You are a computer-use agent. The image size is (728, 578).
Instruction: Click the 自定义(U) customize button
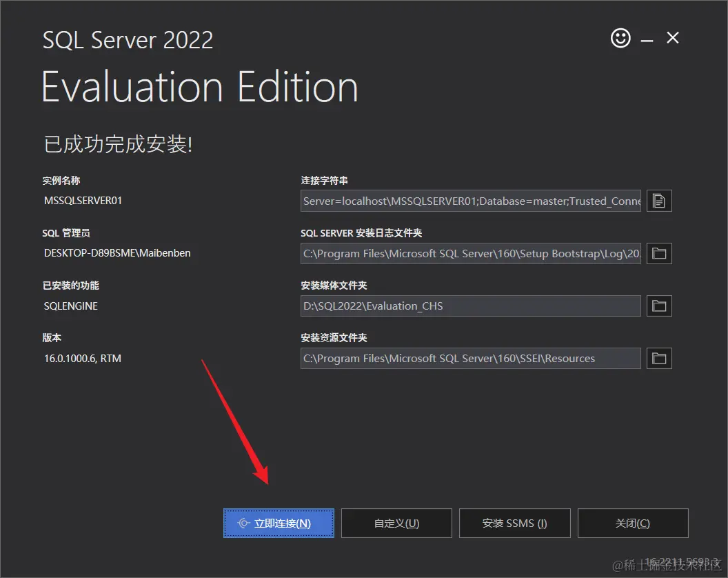[x=396, y=524]
